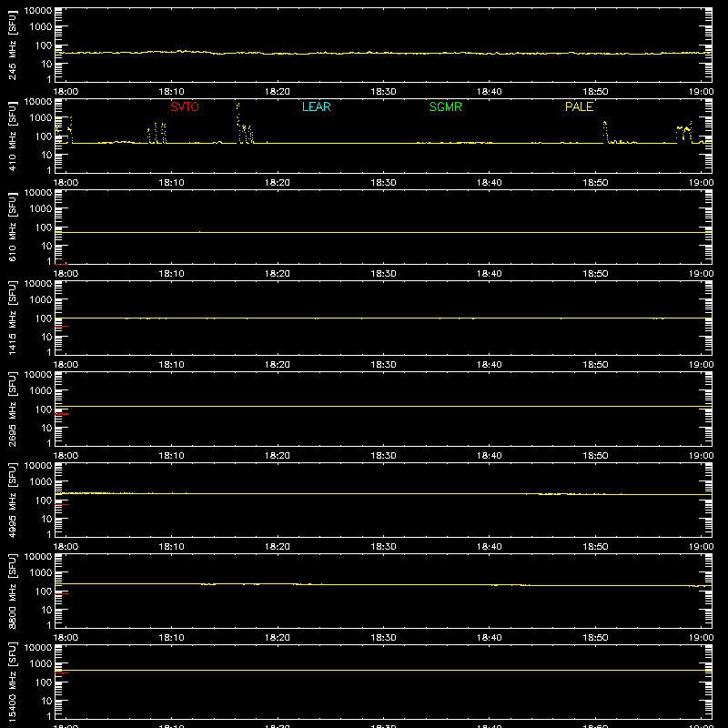Screen dimensions: 728x728
Task: Click the green SGMR station label
Action: click(445, 106)
